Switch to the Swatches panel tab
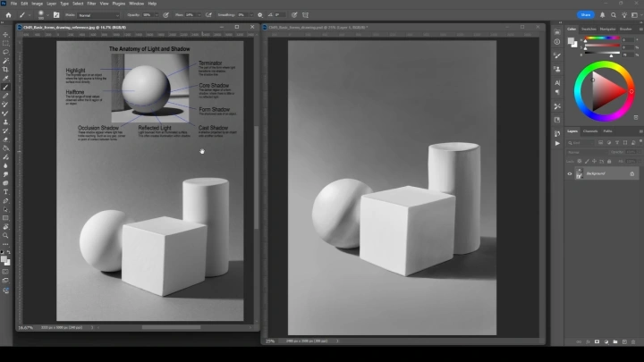 coord(589,29)
